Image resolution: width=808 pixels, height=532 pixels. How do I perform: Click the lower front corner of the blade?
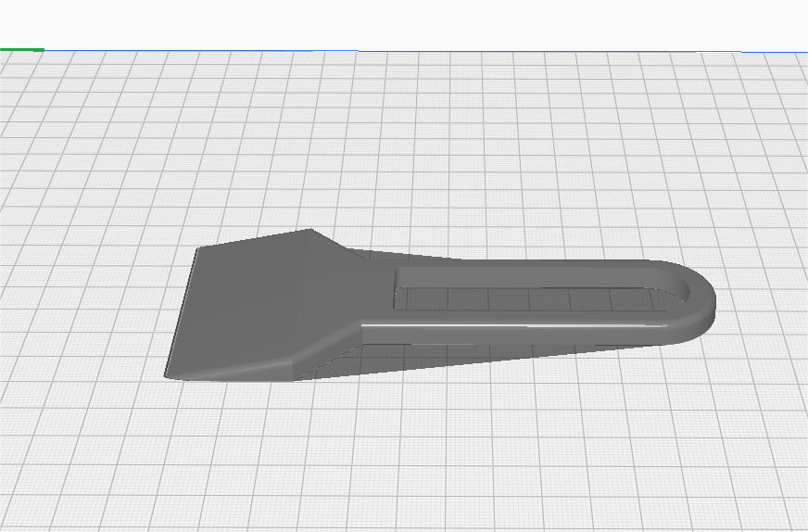tap(170, 374)
